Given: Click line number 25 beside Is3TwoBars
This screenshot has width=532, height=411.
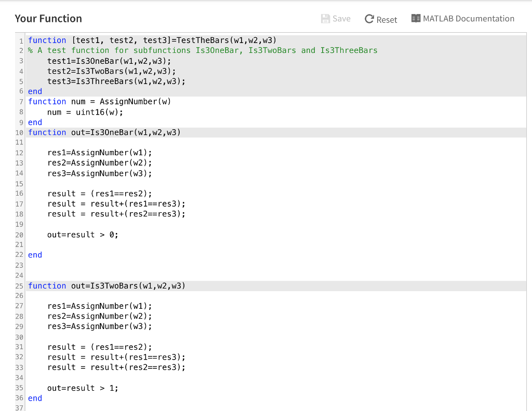Looking at the screenshot, I should coord(19,285).
